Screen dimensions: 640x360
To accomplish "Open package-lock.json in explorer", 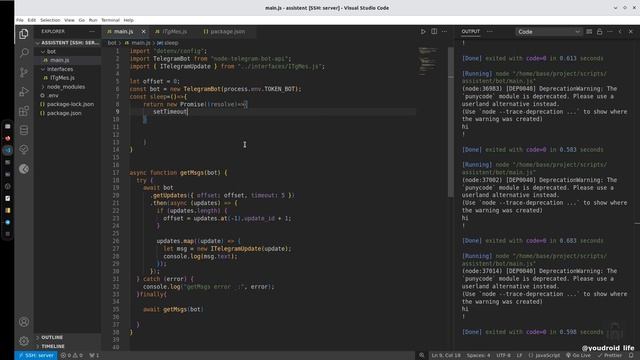I will tap(67, 104).
